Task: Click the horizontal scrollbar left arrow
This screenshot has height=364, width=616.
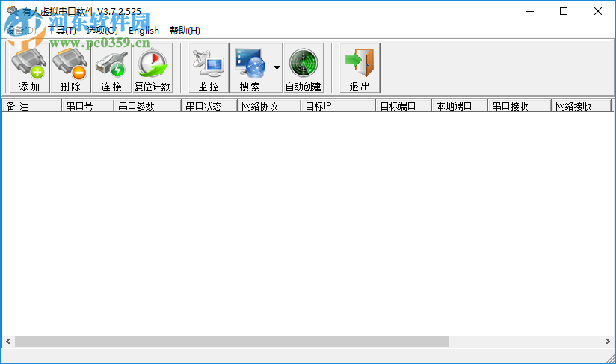Action: (8, 342)
